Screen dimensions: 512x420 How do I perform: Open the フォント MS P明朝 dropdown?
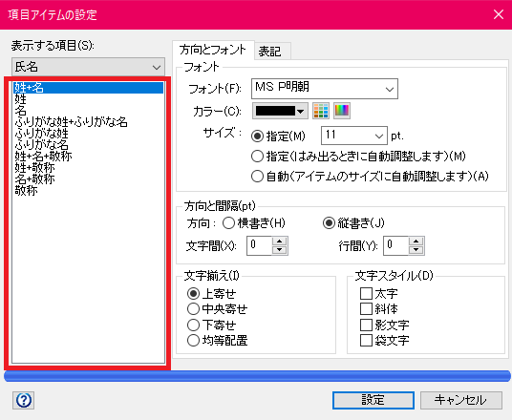tap(325, 89)
